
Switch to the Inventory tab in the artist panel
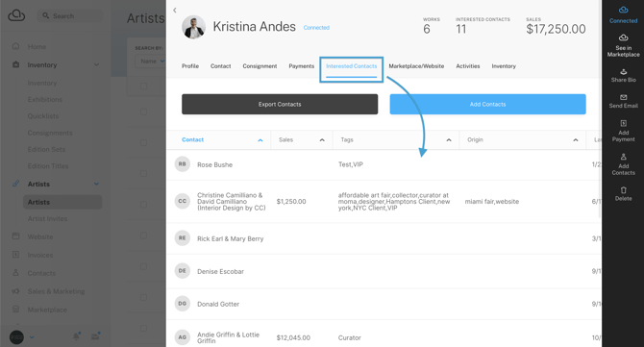pos(504,66)
